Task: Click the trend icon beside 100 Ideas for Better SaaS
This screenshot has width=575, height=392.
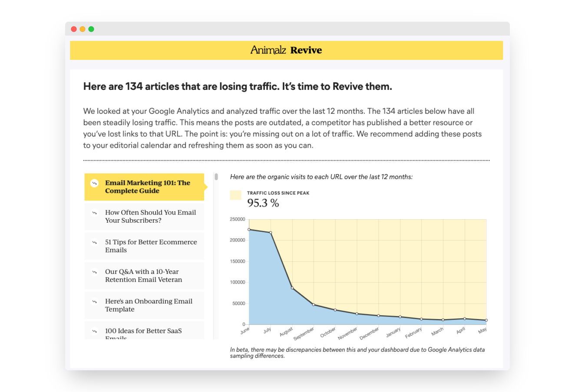Action: click(94, 331)
